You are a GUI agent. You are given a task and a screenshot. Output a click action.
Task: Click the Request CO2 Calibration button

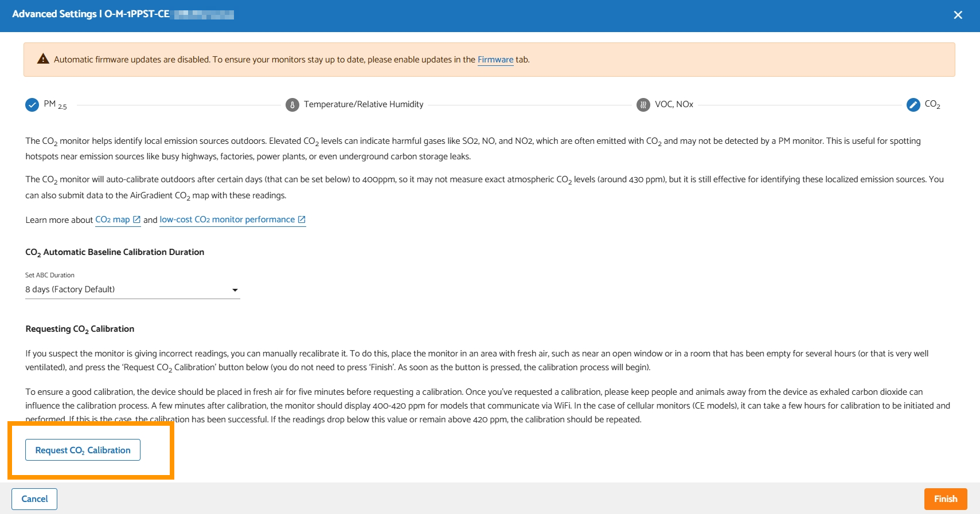[83, 450]
